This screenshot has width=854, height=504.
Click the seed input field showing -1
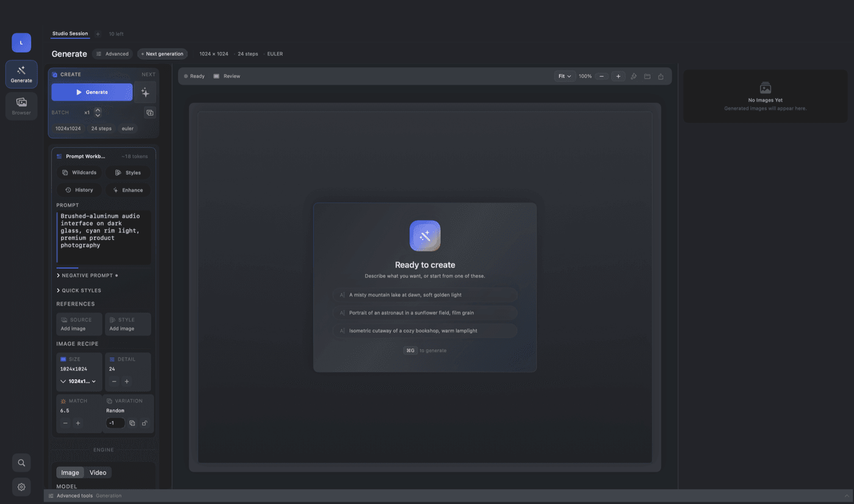(x=115, y=423)
